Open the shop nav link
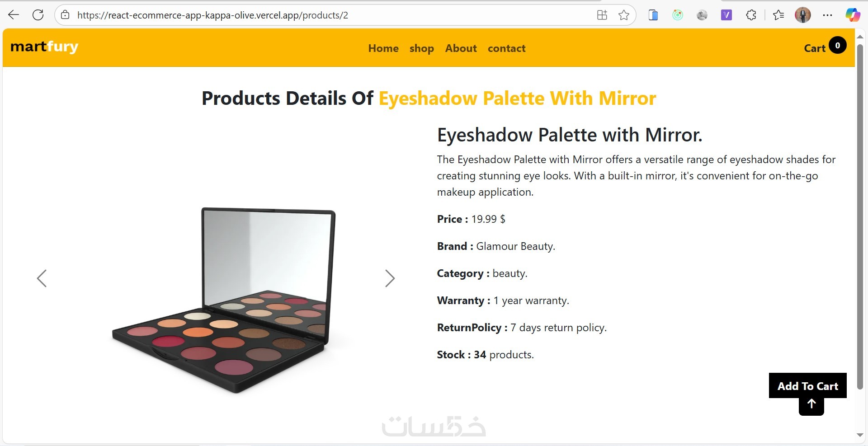Screen dimensions: 868x446 point(421,48)
